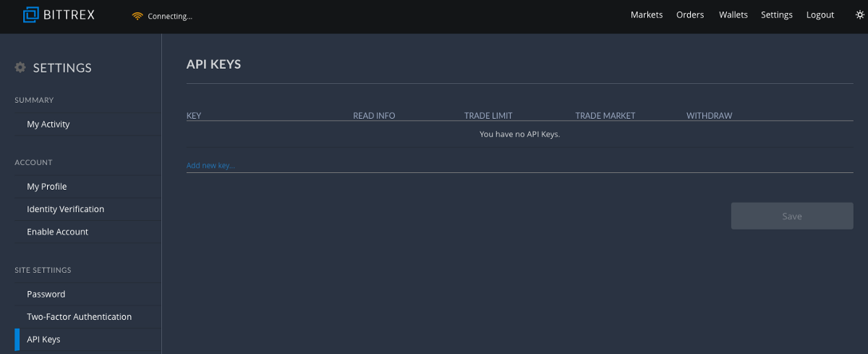Click the wifi connection status icon
This screenshot has width=868, height=354.
point(137,16)
